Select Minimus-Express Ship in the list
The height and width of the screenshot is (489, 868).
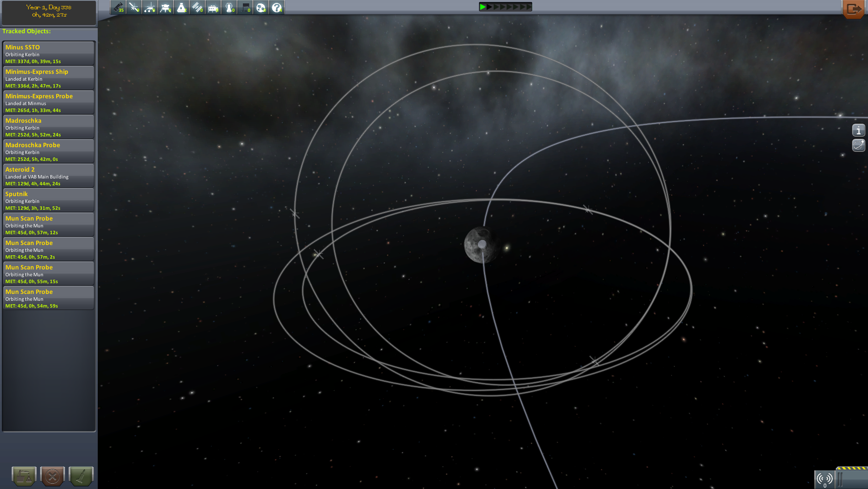[x=48, y=78]
